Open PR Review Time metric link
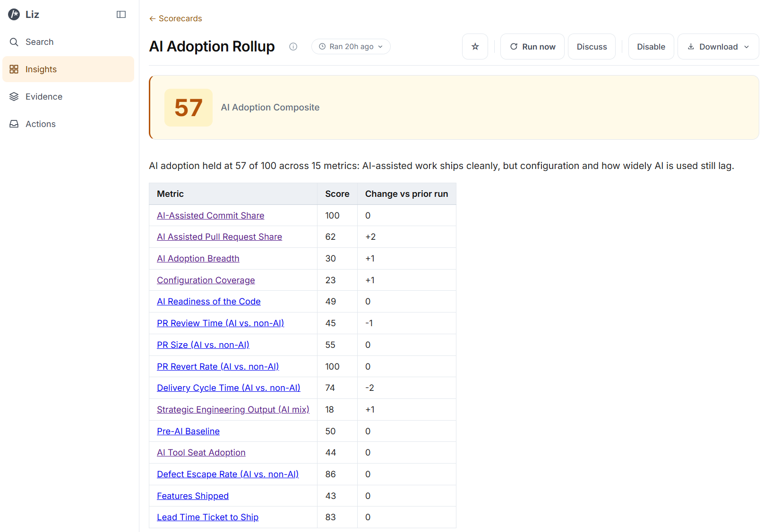Screen dimensions: 764x532 point(221,323)
